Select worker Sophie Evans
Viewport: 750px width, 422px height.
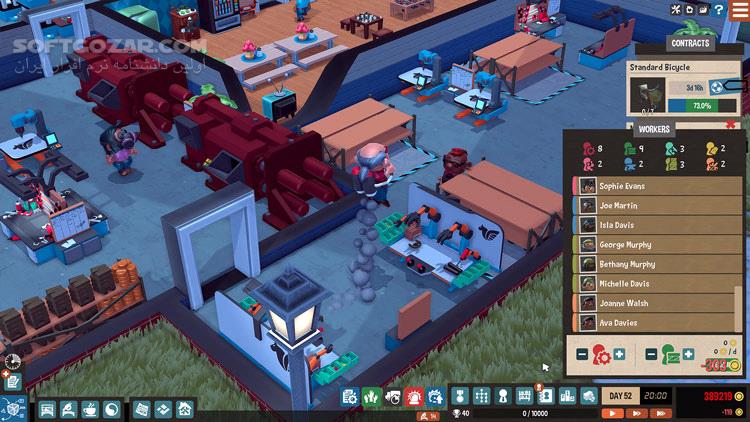click(657, 186)
